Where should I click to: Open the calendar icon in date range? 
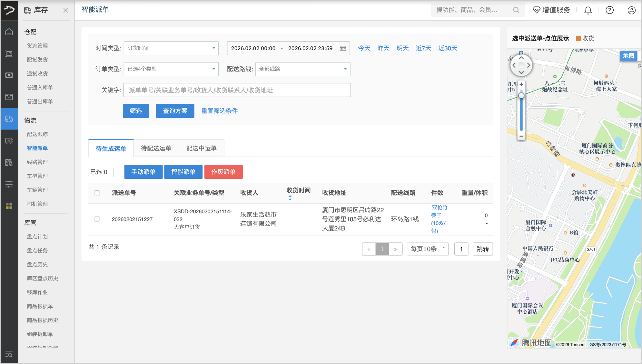point(343,48)
